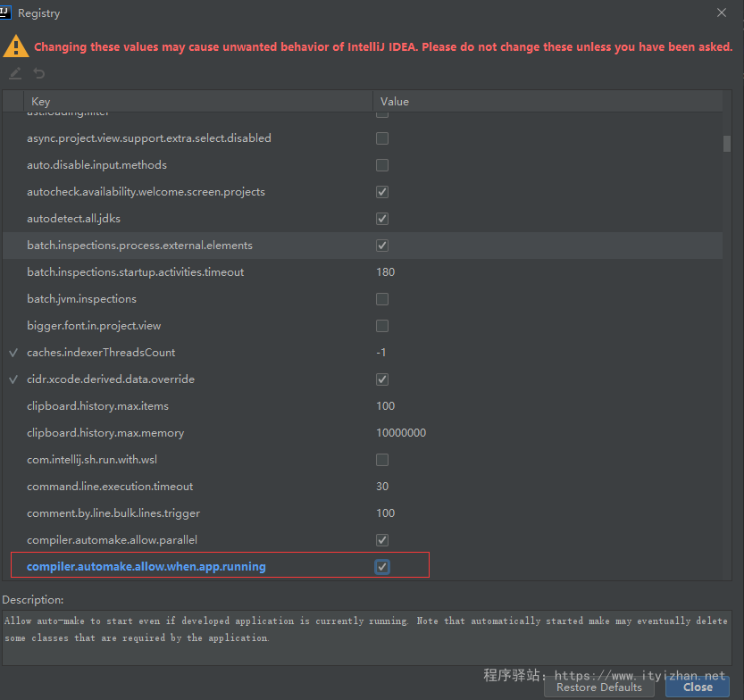Enable batch.jvm.inspections checkbox
This screenshot has height=700, width=744.
tap(382, 299)
